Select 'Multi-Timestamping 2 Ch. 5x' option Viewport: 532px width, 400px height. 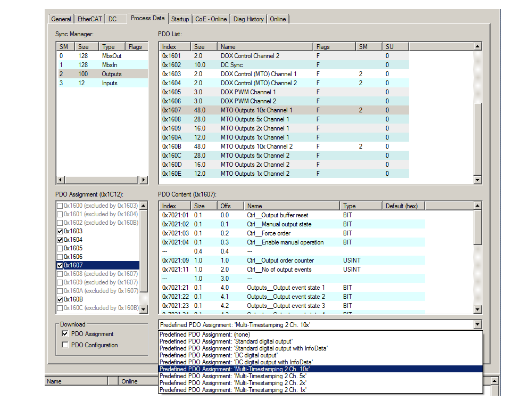click(320, 376)
